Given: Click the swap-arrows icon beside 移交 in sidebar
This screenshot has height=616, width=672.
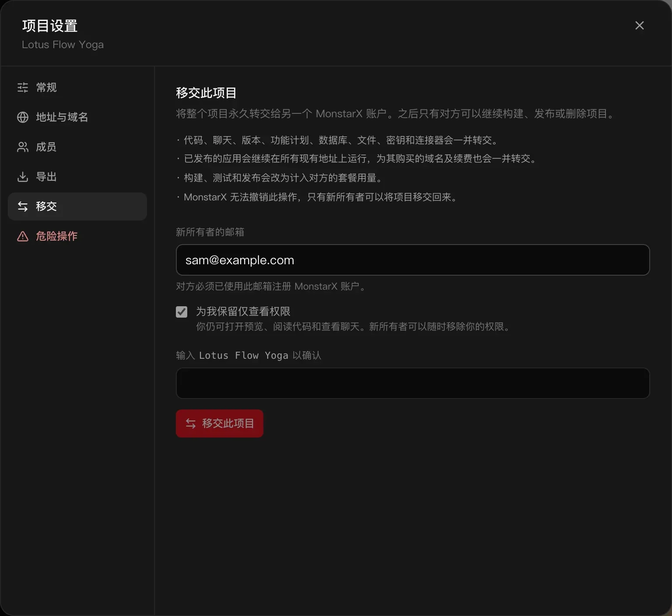Looking at the screenshot, I should (23, 206).
